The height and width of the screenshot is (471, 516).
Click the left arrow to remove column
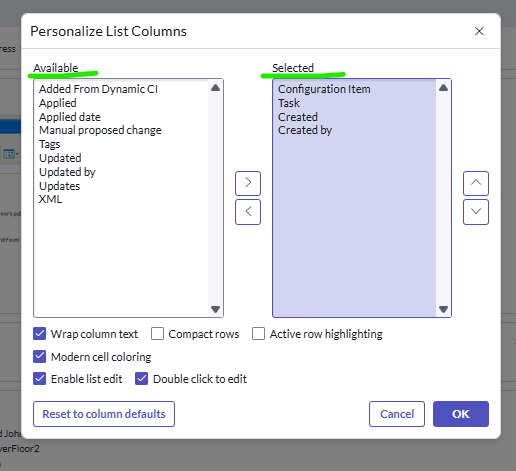coord(248,212)
